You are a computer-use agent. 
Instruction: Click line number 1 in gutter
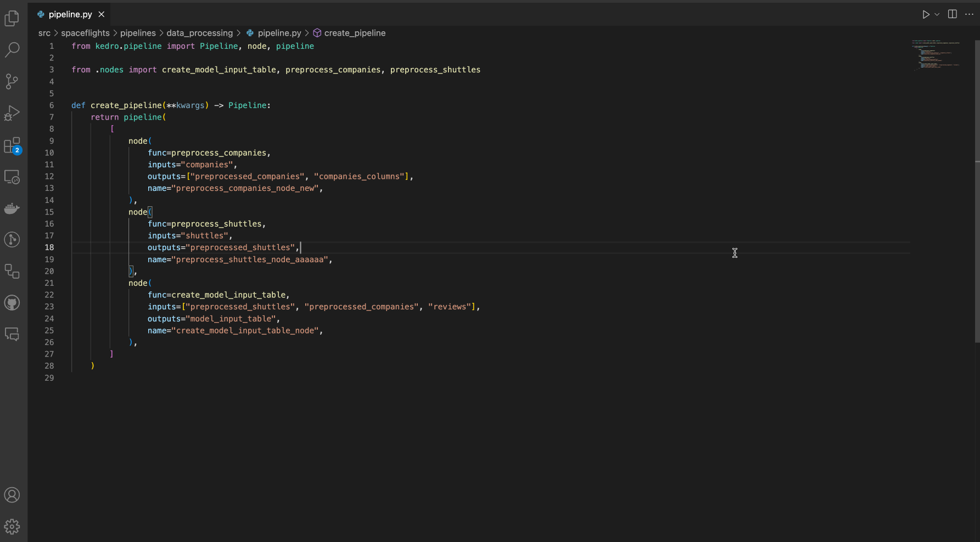52,46
